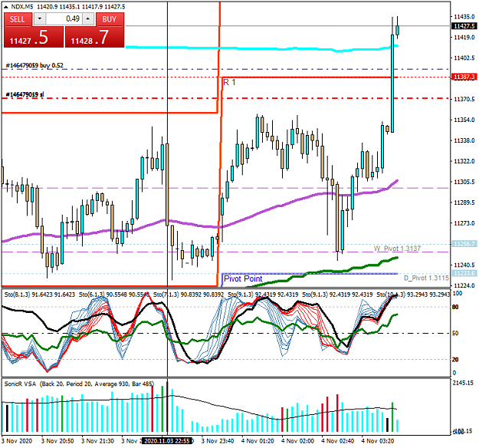This screenshot has height=448, width=479.
Task: Click the 3 Nov 20:50 time axis label
Action: point(57,441)
